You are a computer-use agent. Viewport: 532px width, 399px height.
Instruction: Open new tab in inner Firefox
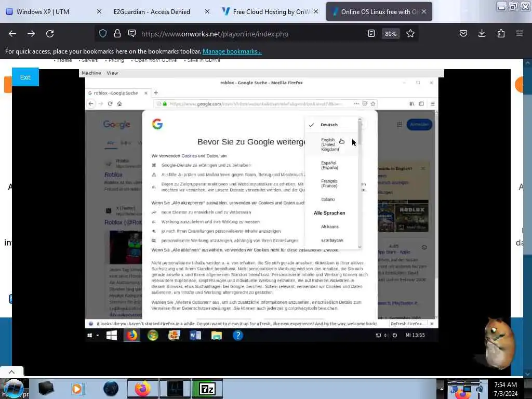(x=156, y=92)
